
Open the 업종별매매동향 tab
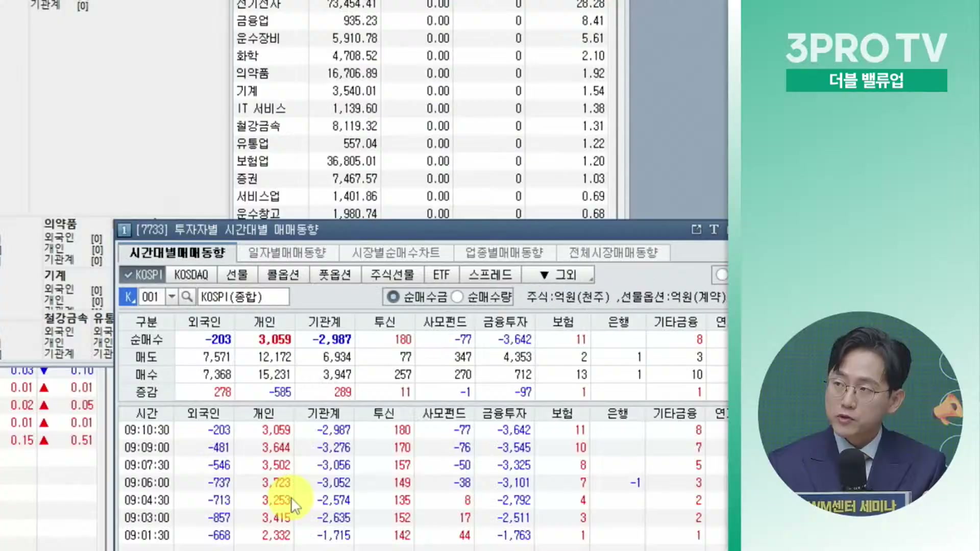pos(504,253)
